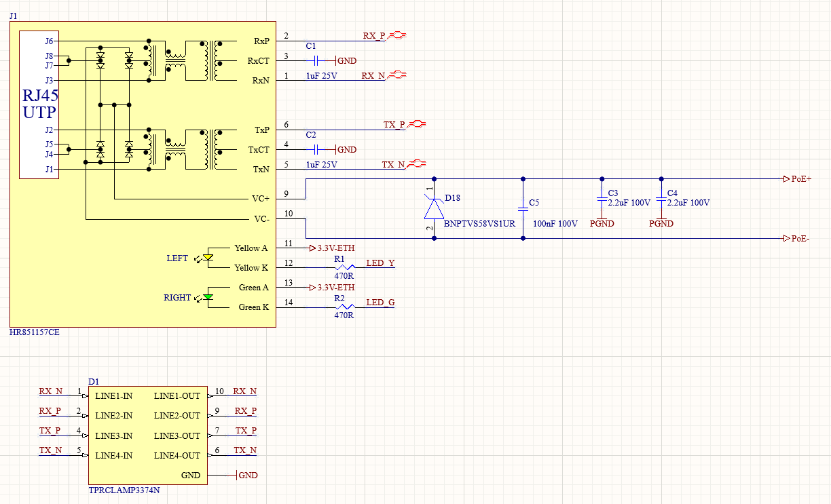Select capacitor C5 100nF symbol

tap(523, 208)
